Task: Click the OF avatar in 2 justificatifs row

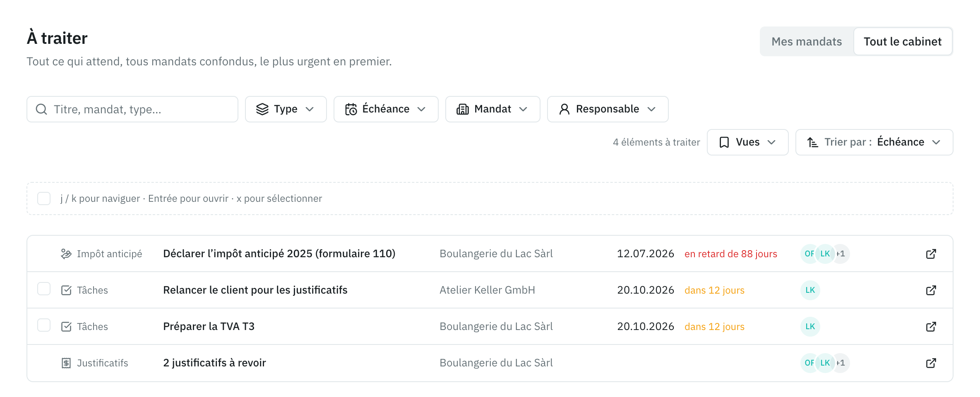Action: 809,363
